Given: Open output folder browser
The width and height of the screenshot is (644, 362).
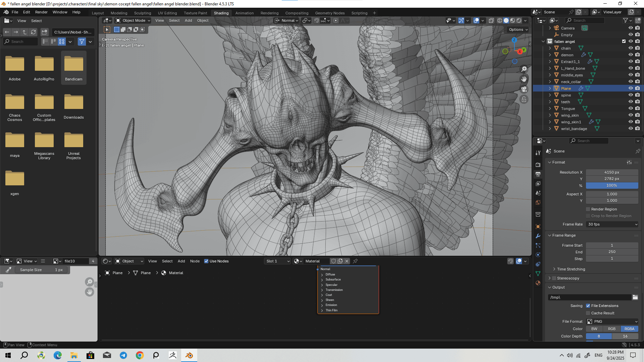Looking at the screenshot, I should pos(635,297).
